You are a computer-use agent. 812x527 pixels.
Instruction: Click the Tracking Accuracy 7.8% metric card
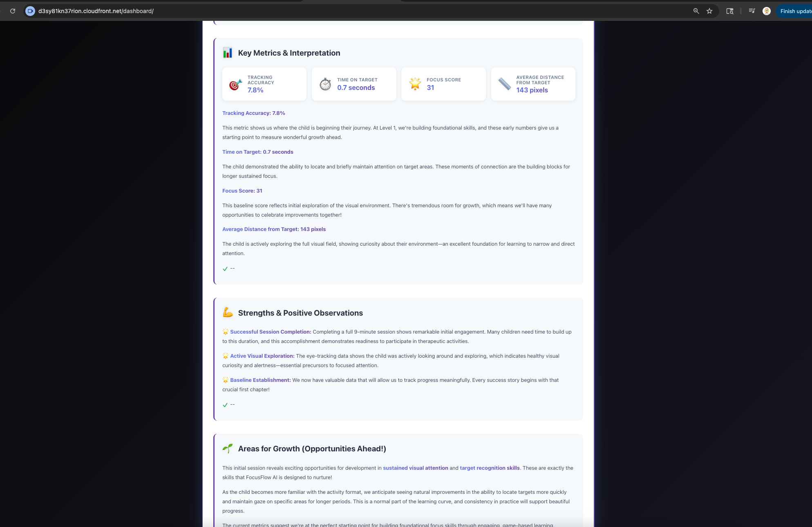click(264, 84)
